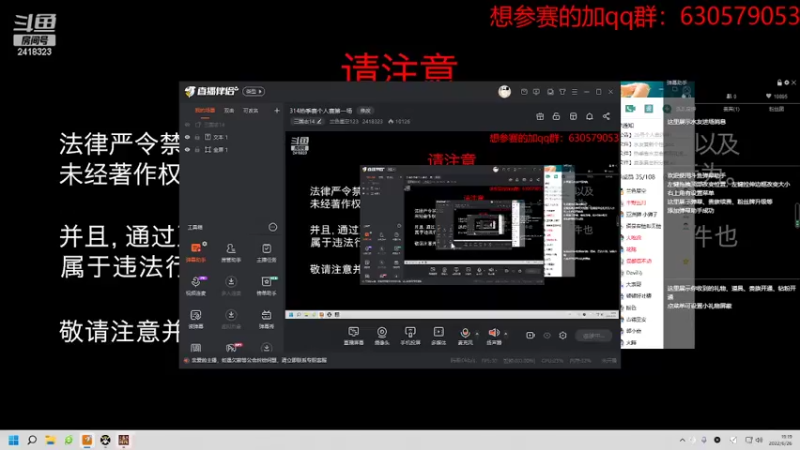This screenshot has width=800, height=450.
Task: Click the danmu overlay scrollbar
Action: tap(797, 215)
